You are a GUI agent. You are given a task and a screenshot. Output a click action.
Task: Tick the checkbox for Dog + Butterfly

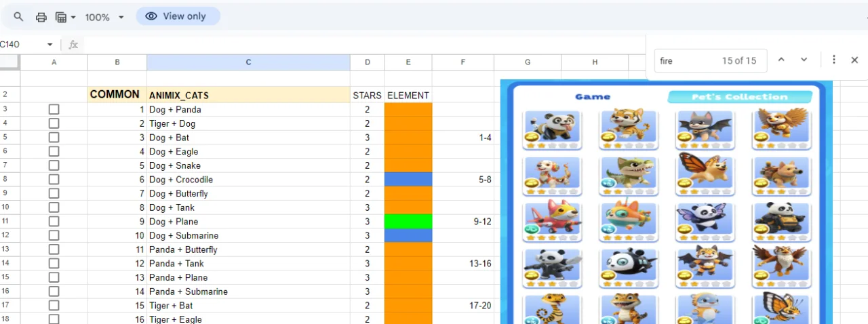click(54, 193)
